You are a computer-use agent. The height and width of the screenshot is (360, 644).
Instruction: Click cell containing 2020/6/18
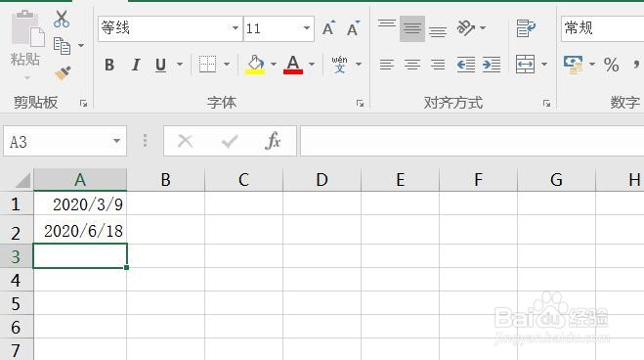tap(80, 230)
